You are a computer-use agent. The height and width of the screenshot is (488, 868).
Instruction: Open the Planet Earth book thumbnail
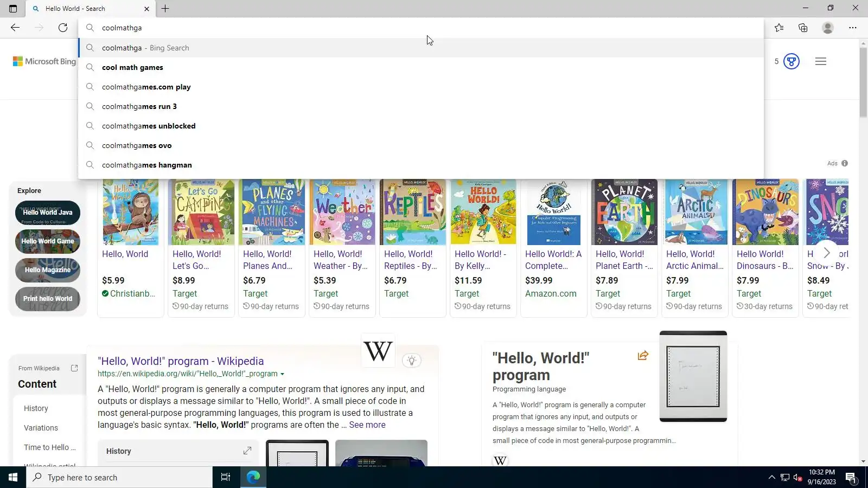[x=624, y=213]
